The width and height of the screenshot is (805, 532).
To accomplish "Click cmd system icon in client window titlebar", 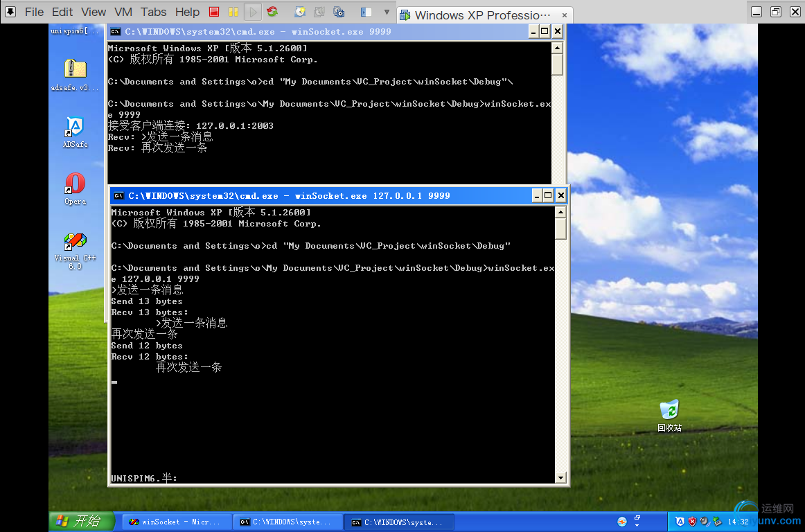I will click(x=118, y=195).
